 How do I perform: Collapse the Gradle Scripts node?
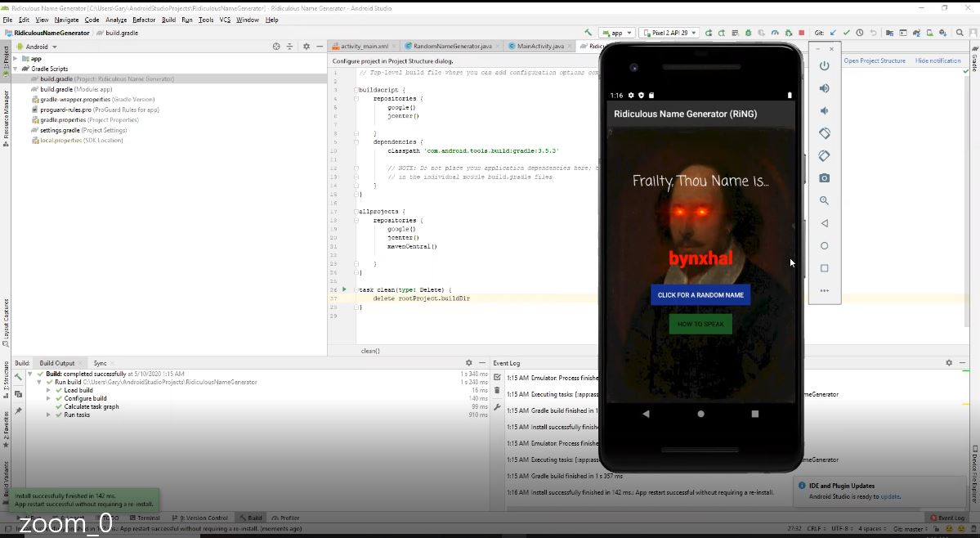point(16,69)
